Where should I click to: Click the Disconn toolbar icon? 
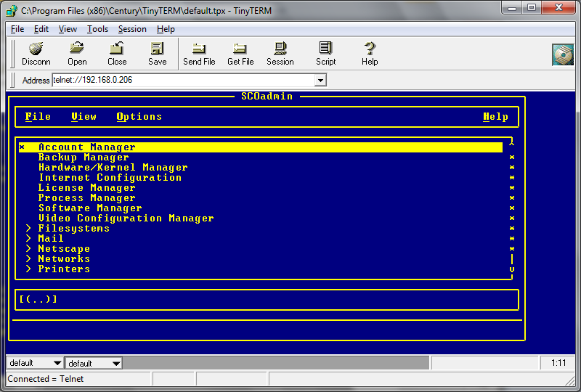(36, 48)
